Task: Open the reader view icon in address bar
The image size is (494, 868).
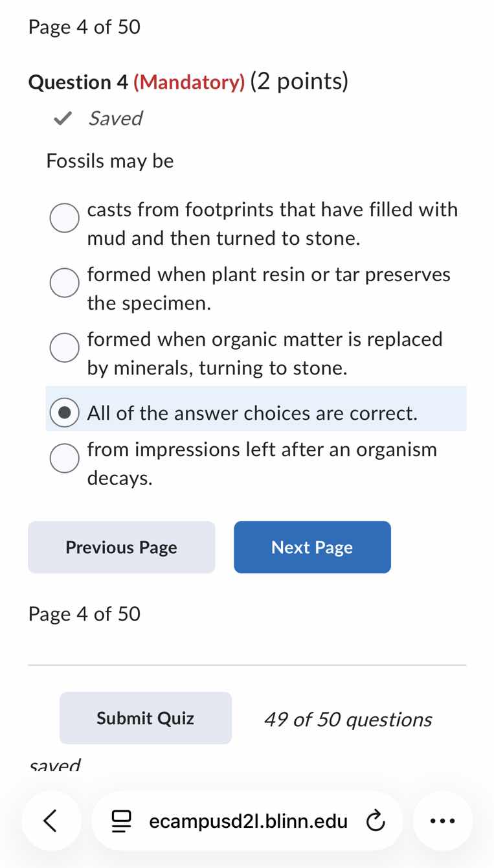Action: [120, 821]
